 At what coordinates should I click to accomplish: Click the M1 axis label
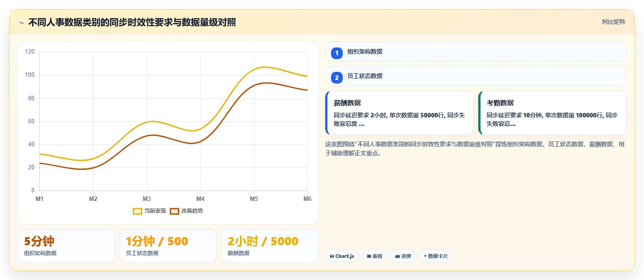click(40, 199)
